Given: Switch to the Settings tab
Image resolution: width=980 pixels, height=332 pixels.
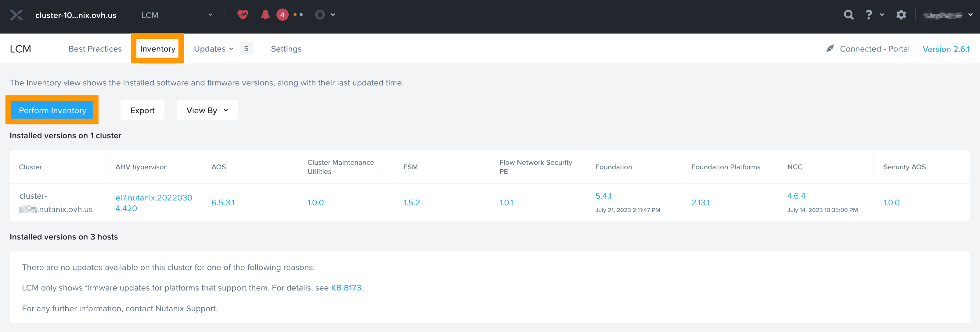Looking at the screenshot, I should (x=286, y=49).
